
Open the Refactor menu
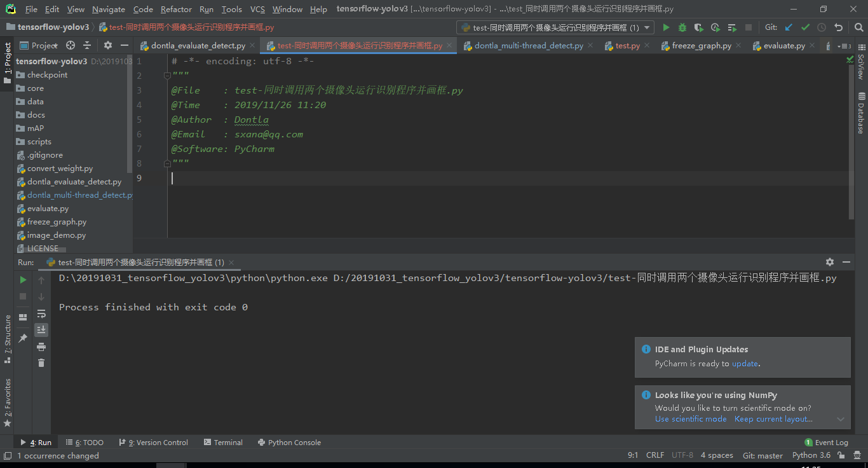click(175, 9)
